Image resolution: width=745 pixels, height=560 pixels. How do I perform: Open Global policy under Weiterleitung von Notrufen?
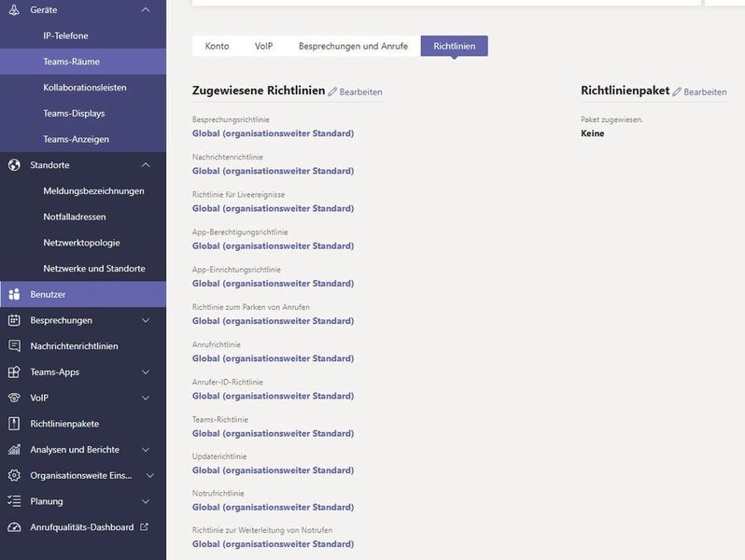coord(273,544)
